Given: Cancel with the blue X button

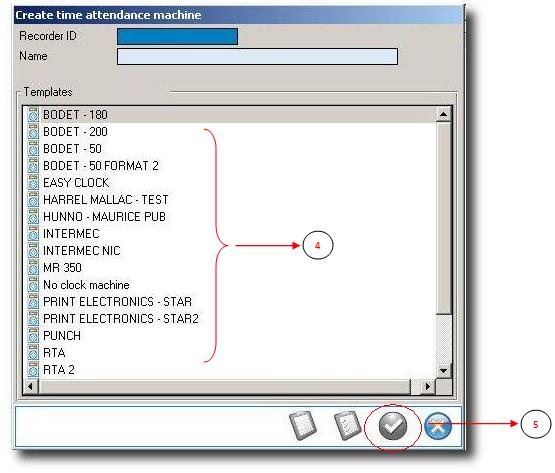Looking at the screenshot, I should pos(438,426).
